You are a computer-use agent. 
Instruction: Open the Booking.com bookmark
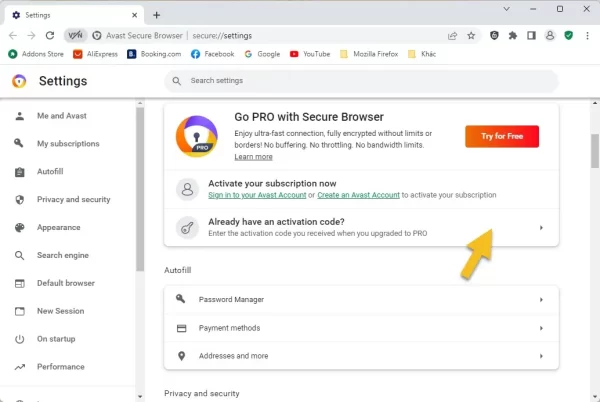pos(154,54)
